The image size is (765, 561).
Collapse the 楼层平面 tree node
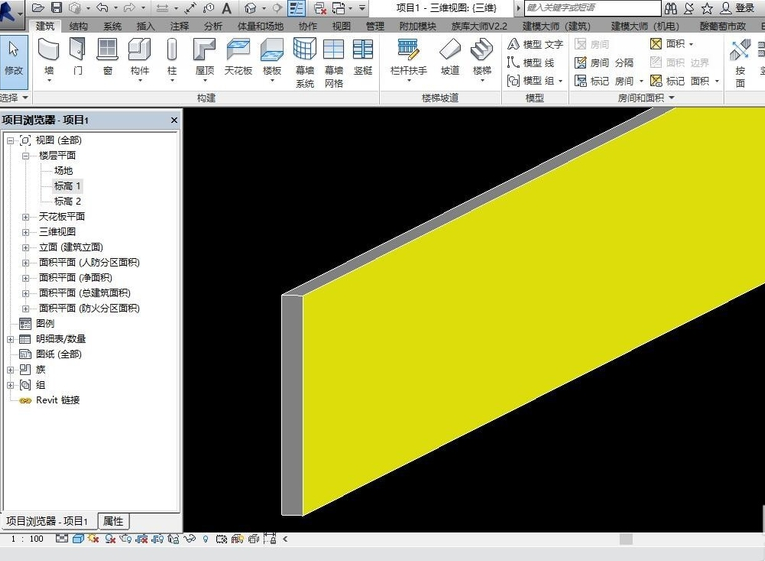tap(25, 156)
